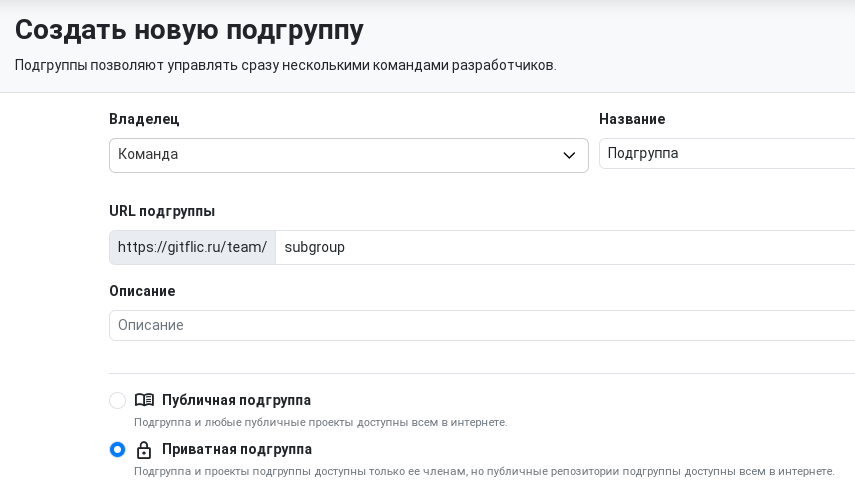Click the open book icon for public subgroup

point(144,400)
